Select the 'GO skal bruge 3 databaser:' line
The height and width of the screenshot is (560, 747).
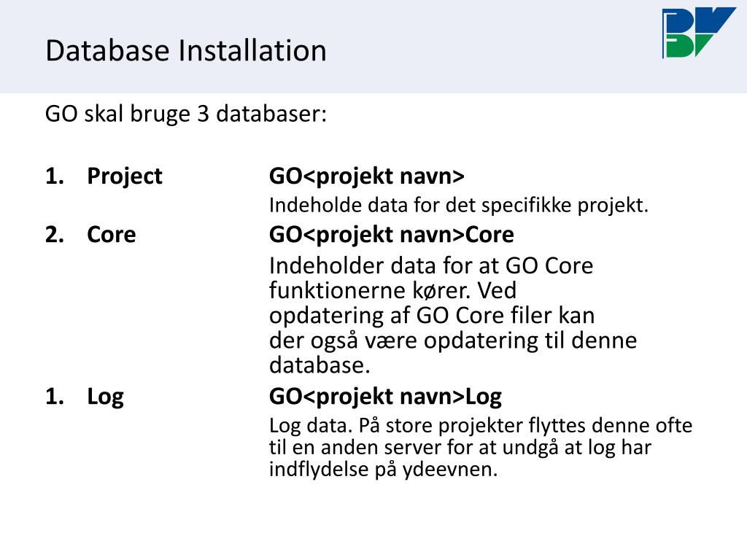tap(186, 114)
